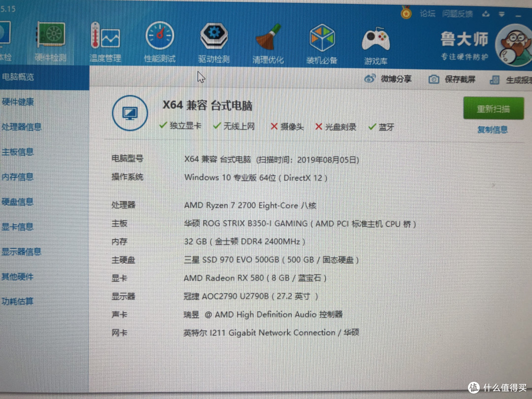Select 电脑概览 in sidebar
Screen dimensions: 532x399
pos(44,77)
